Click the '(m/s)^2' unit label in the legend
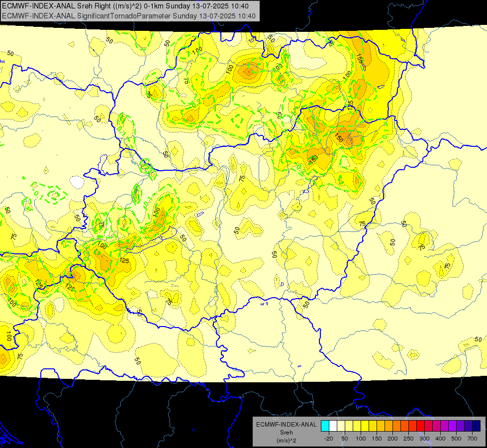This screenshot has width=487, height=448. click(x=286, y=441)
